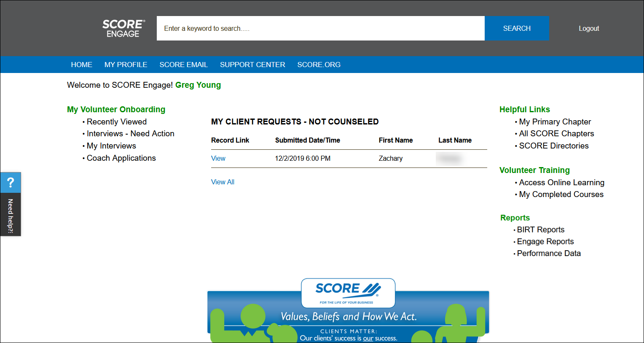Open BIRT Reports link
The image size is (644, 343).
(541, 230)
